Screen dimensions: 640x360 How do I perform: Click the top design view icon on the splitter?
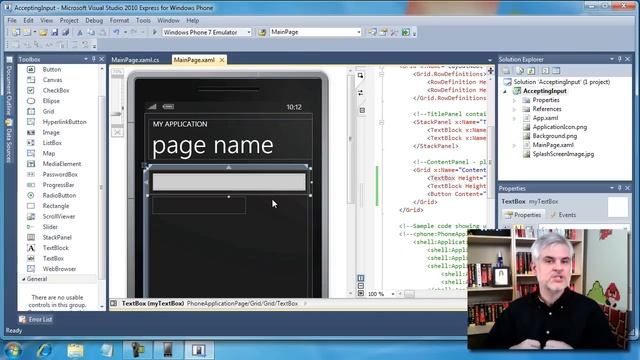tap(360, 75)
